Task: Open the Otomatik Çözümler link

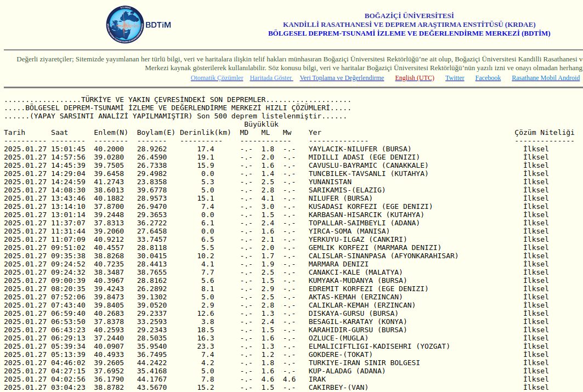Action: point(217,78)
